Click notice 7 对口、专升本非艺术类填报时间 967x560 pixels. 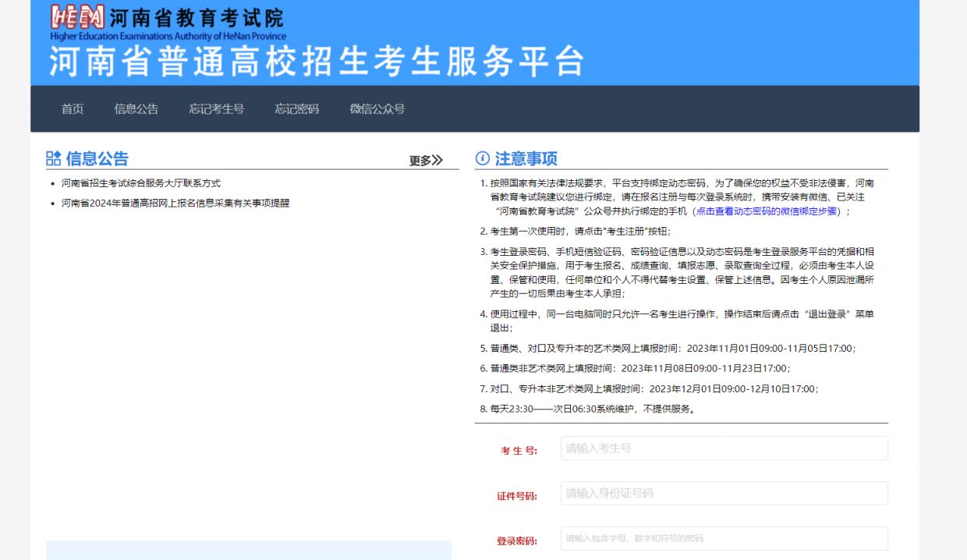[656, 388]
